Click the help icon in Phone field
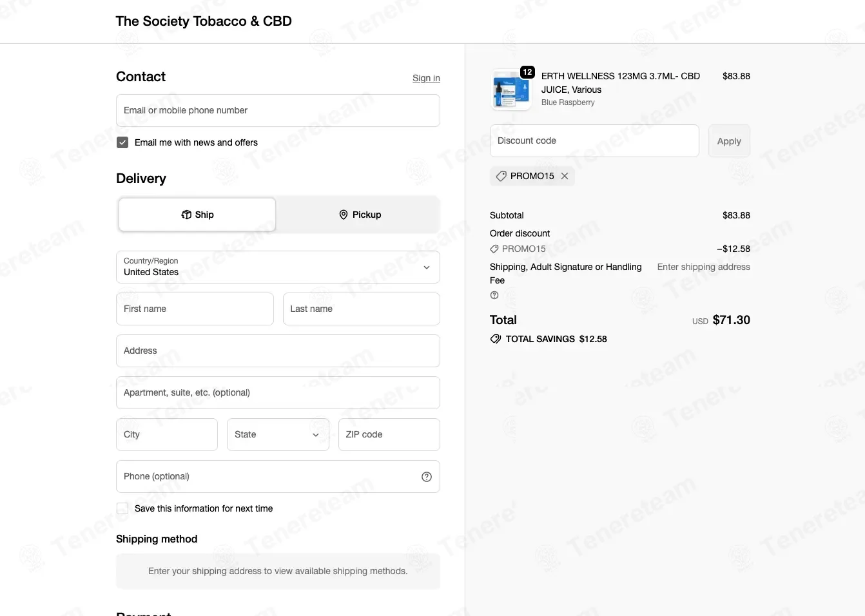 point(427,477)
